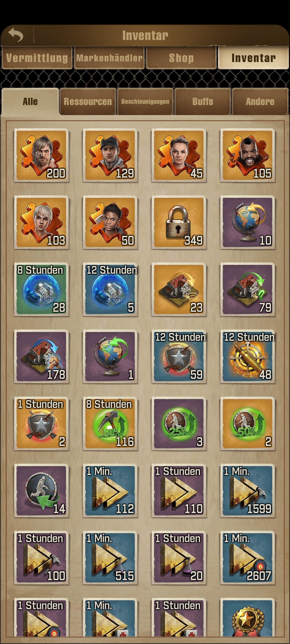Viewport: 290px width, 644px height.
Task: Switch to the Buffs tab
Action: click(x=203, y=102)
